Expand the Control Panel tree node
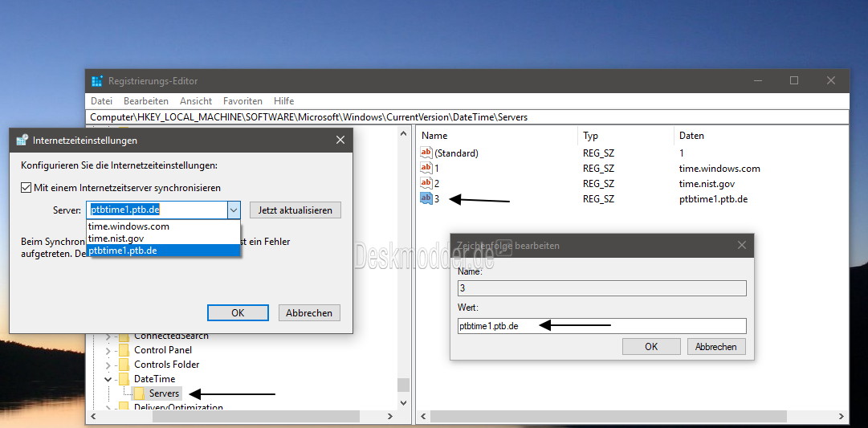Screen dimensions: 868x428 coord(108,350)
